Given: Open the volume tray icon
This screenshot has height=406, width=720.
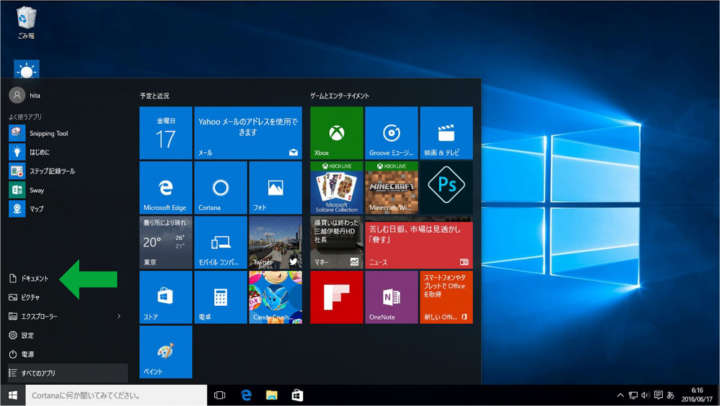Looking at the screenshot, I should pos(645,395).
